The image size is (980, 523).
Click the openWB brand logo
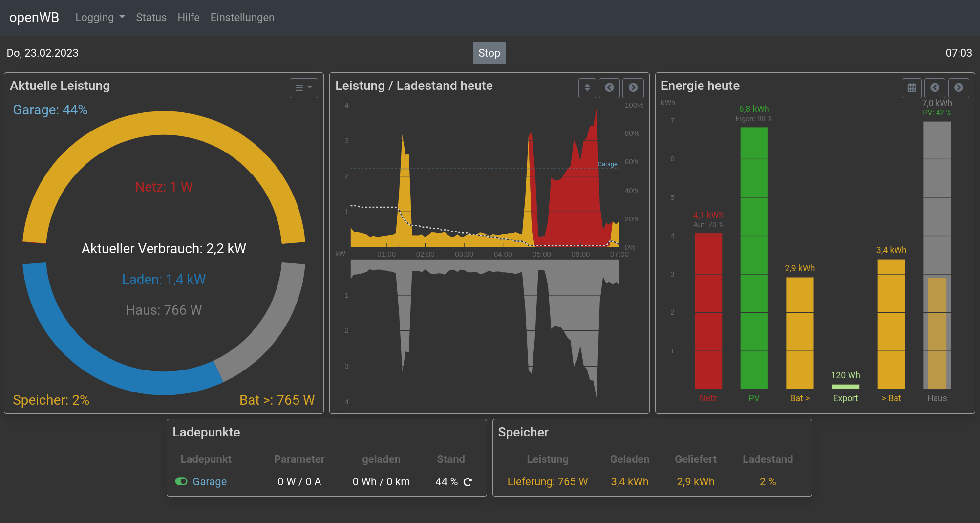click(x=34, y=18)
